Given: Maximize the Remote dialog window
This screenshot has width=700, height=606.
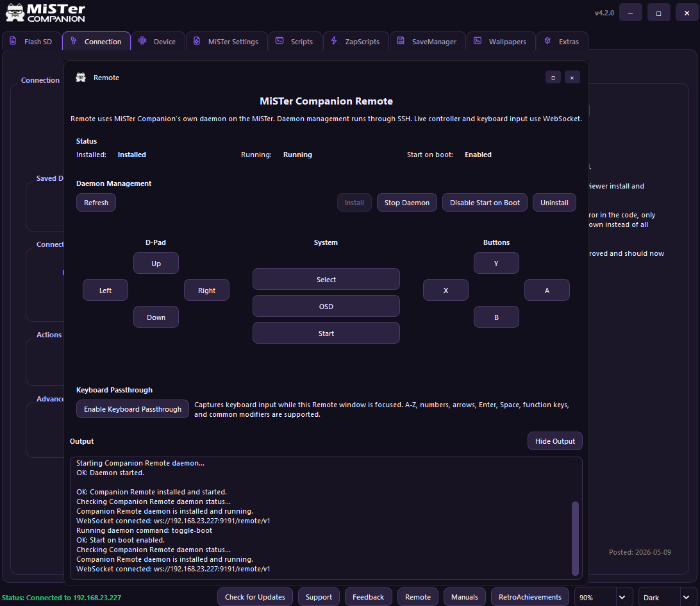Looking at the screenshot, I should [553, 77].
